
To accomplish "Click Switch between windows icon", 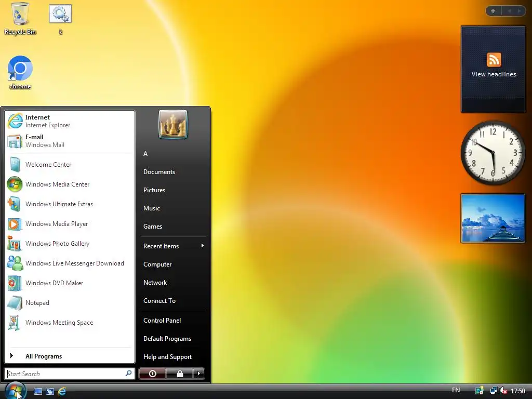I will click(x=50, y=391).
